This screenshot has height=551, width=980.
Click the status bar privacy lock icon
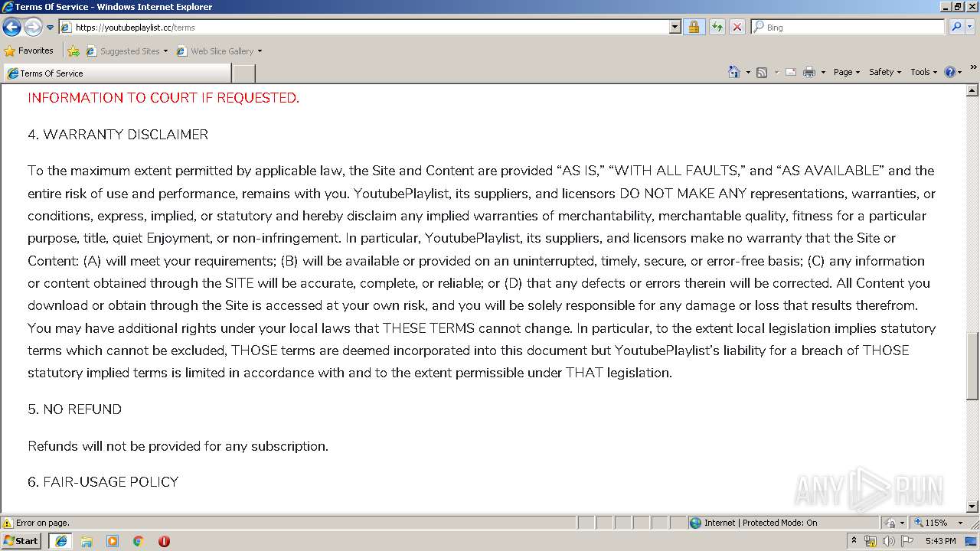click(x=890, y=523)
